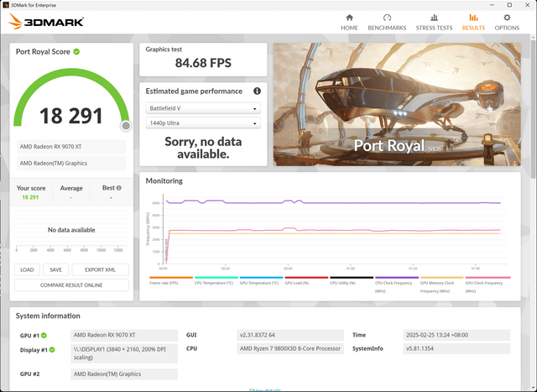Click the Show details link
The image size is (537, 392).
(265, 390)
